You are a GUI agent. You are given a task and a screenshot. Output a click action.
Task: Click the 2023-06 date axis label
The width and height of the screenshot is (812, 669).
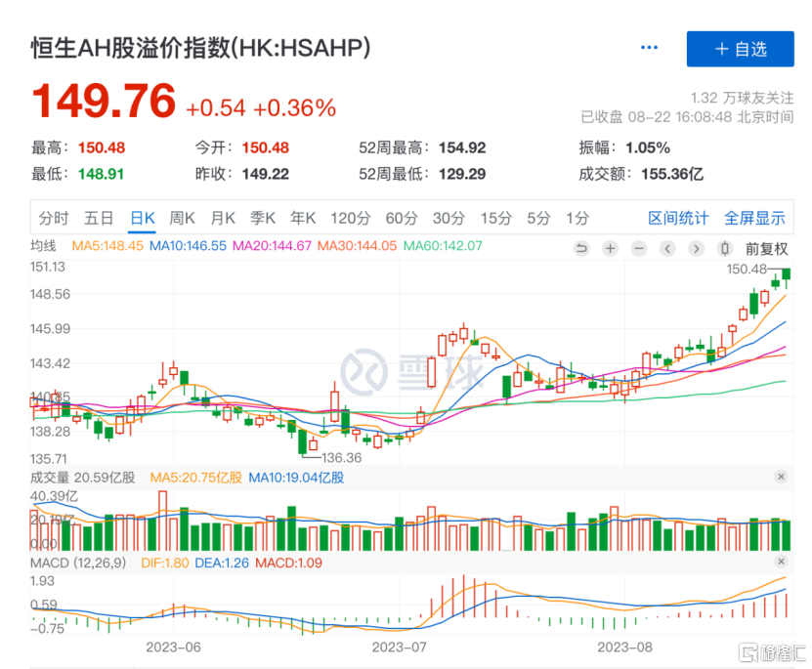[174, 648]
